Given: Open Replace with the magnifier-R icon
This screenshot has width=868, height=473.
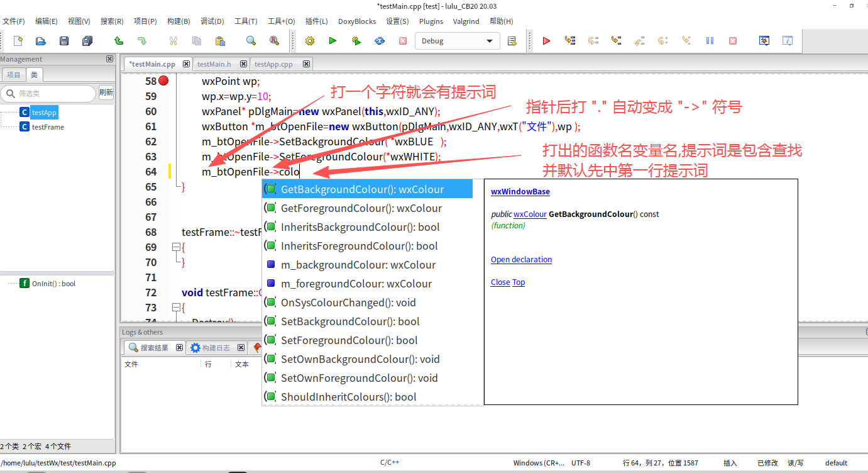Looking at the screenshot, I should coord(274,41).
